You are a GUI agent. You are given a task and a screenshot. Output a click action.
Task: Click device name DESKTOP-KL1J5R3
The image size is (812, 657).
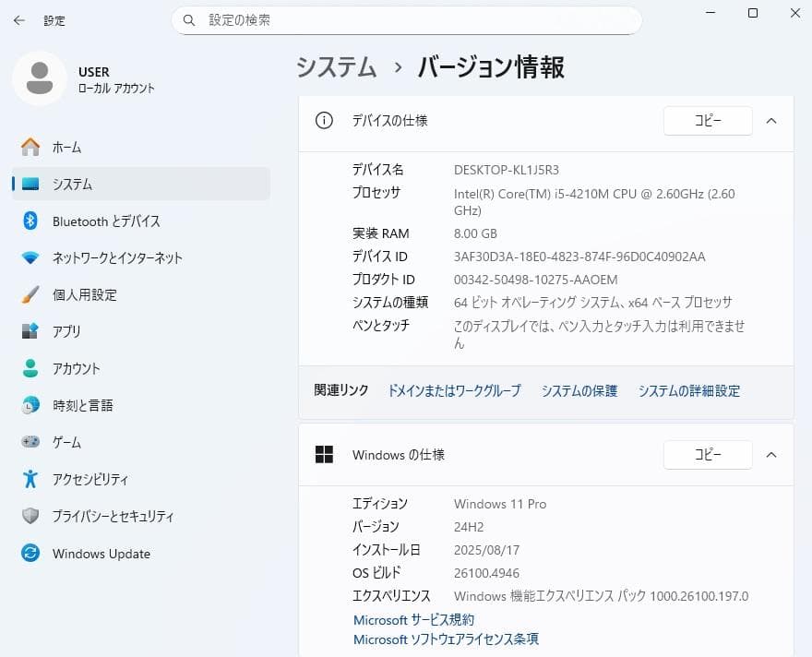[x=507, y=170]
